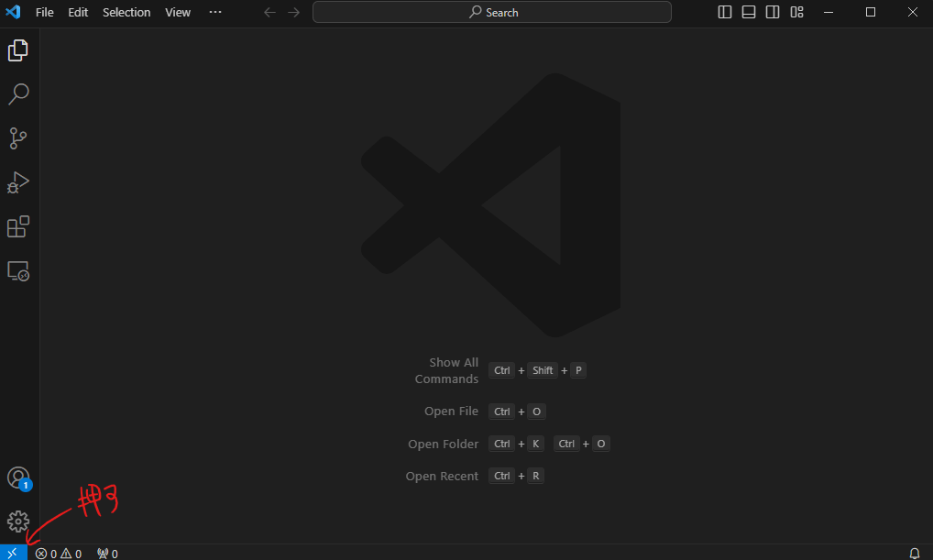The height and width of the screenshot is (560, 933).
Task: Open the File menu
Action: coord(45,13)
